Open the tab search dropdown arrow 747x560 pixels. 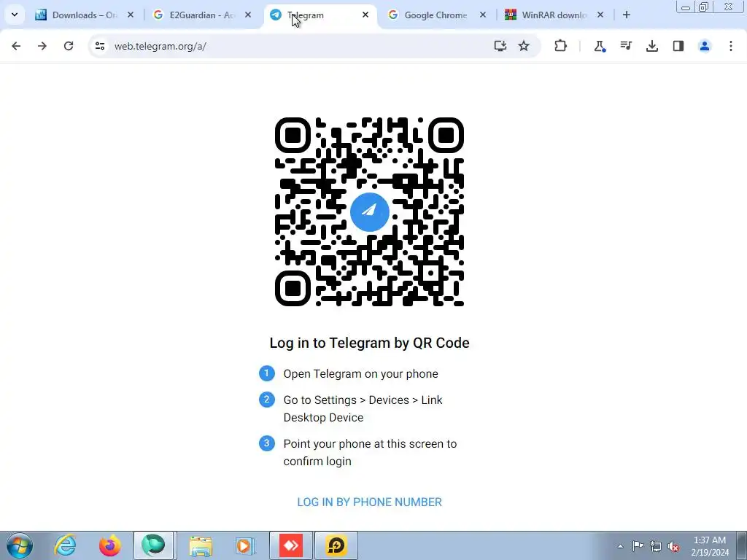point(15,15)
